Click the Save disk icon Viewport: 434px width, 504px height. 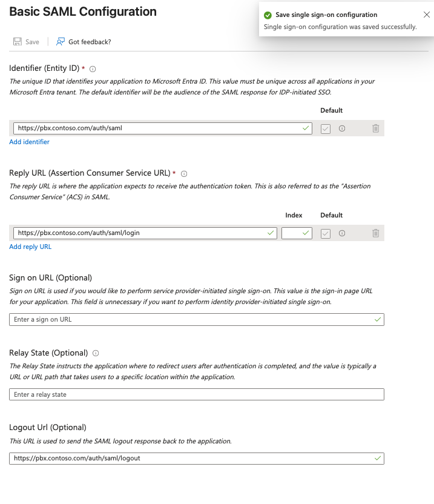pos(17,42)
